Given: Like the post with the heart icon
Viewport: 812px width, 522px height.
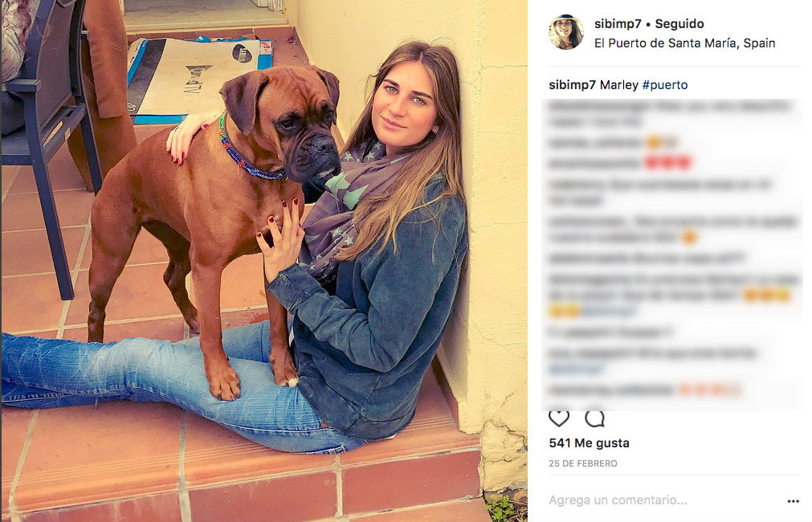Looking at the screenshot, I should click(x=559, y=418).
